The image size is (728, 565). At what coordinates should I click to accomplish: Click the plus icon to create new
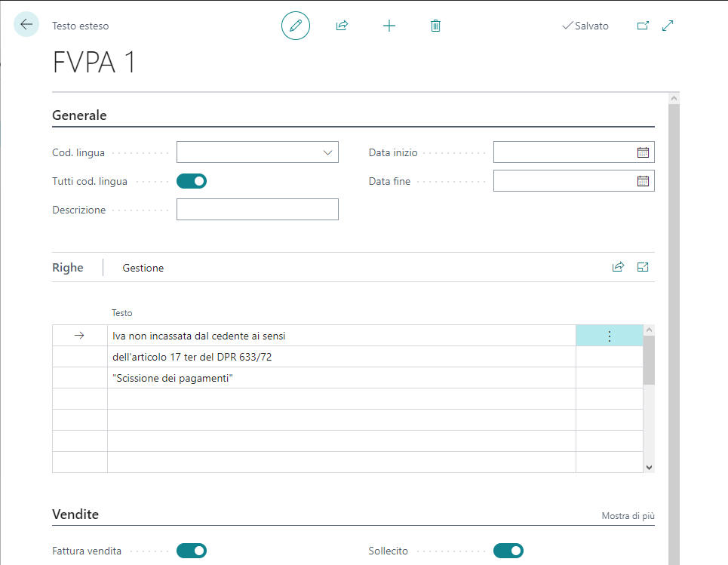coord(389,26)
